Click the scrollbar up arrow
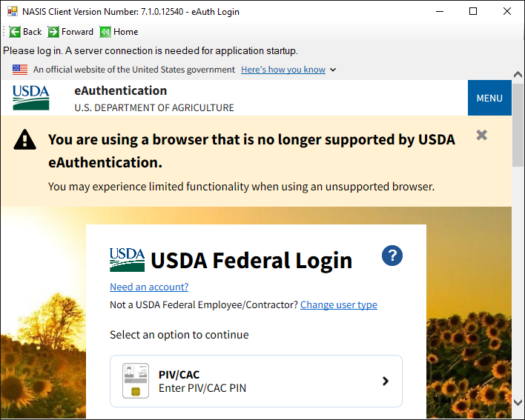This screenshot has height=420, width=525. [x=518, y=74]
